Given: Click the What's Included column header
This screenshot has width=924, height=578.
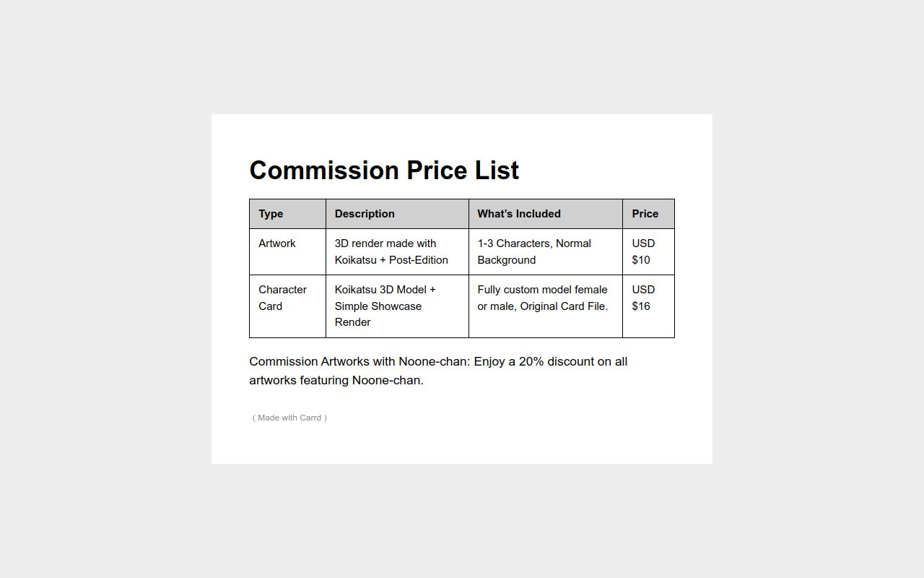Looking at the screenshot, I should click(519, 214).
